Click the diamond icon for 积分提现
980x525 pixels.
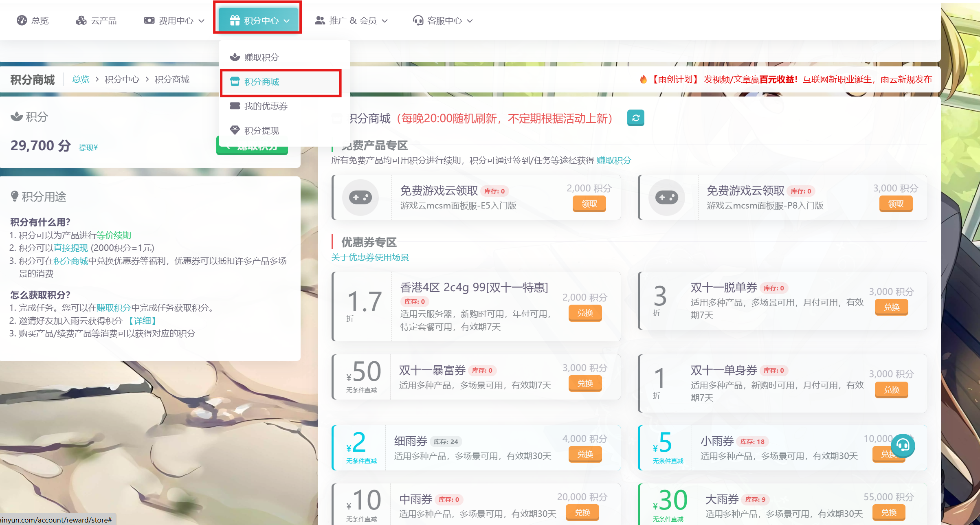point(235,130)
